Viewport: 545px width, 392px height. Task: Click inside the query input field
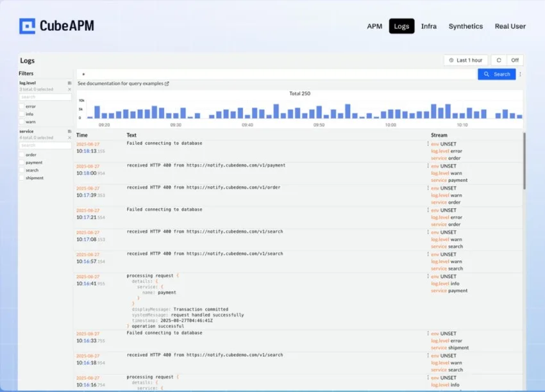[256, 74]
